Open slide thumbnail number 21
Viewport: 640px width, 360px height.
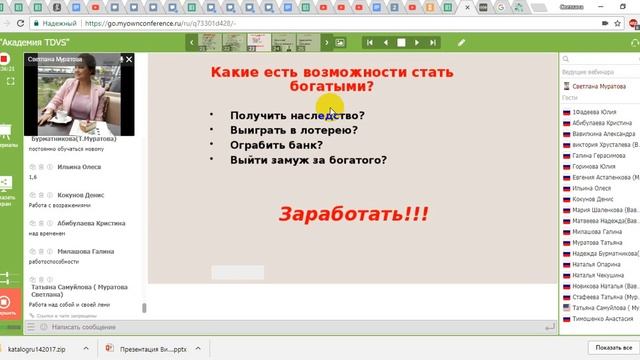click(210, 42)
